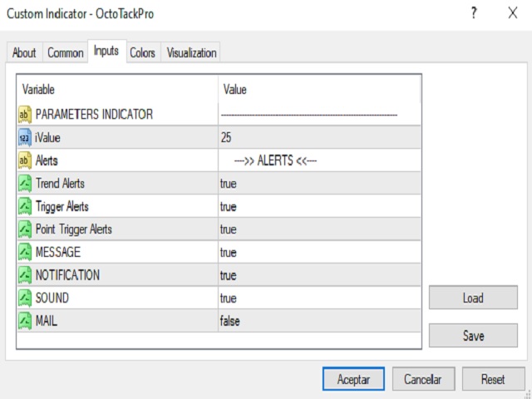Open the About tab

tap(24, 52)
